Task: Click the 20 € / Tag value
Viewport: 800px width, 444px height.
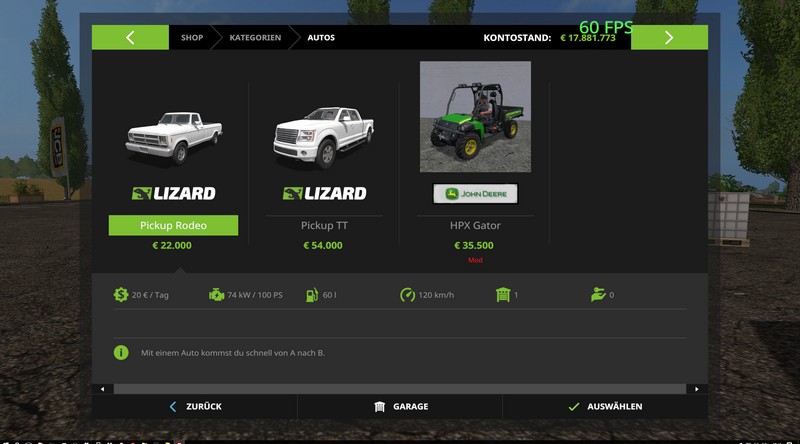Action: tap(150, 295)
